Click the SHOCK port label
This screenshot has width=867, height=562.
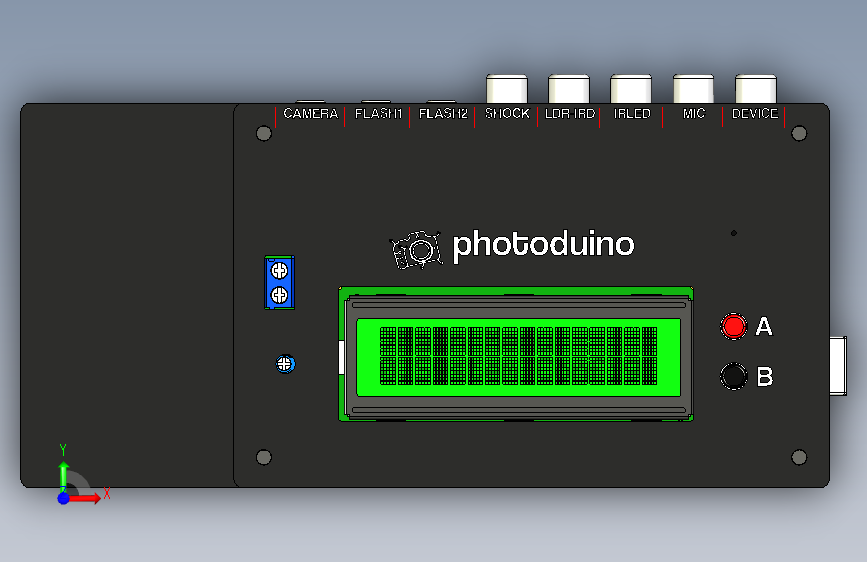[x=507, y=113]
